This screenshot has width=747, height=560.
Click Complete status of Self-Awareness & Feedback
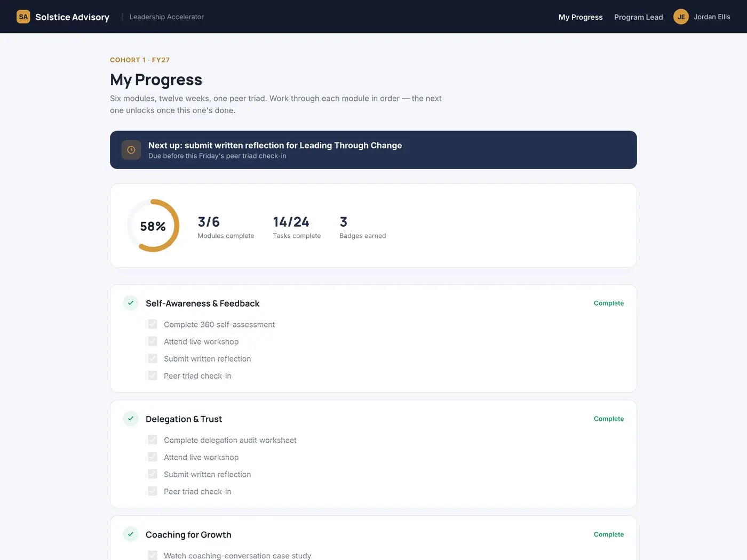coord(609,303)
